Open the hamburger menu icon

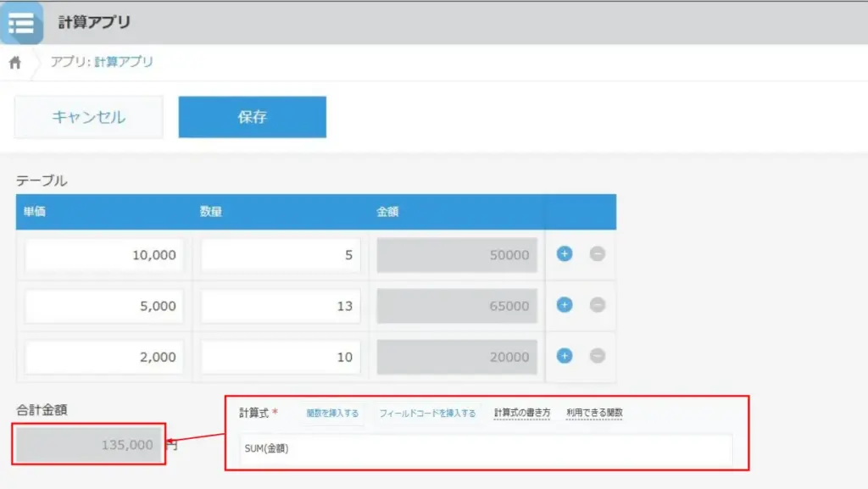pos(21,23)
